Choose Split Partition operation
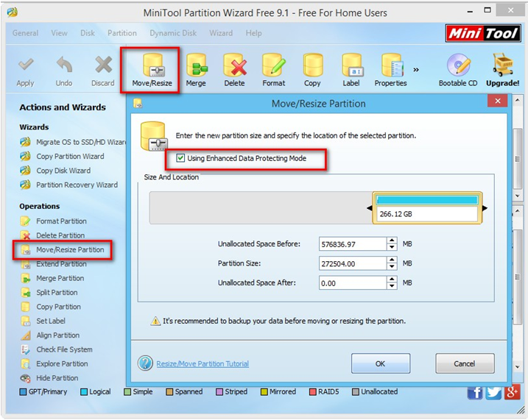This screenshot has height=420, width=528. pyautogui.click(x=49, y=293)
